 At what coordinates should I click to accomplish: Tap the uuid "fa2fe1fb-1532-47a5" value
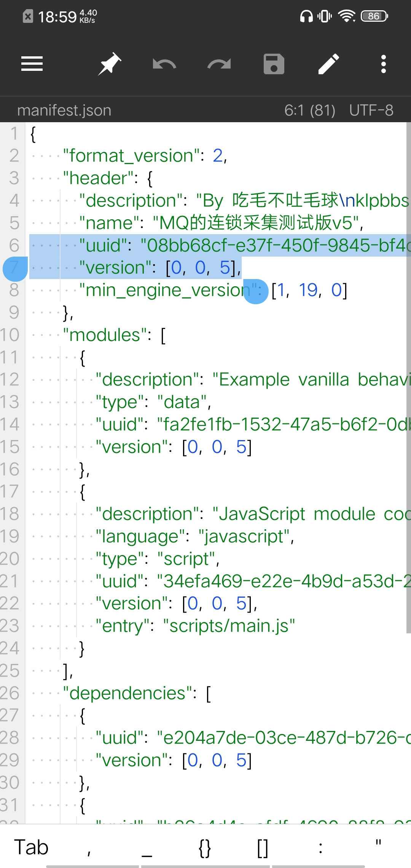click(x=284, y=424)
